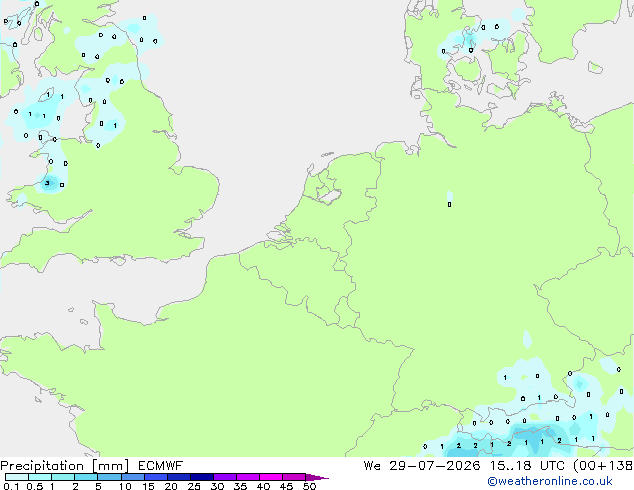This screenshot has width=634, height=490.
Task: Choose the 30–35 mm purple legend swatch
Action: click(225, 477)
